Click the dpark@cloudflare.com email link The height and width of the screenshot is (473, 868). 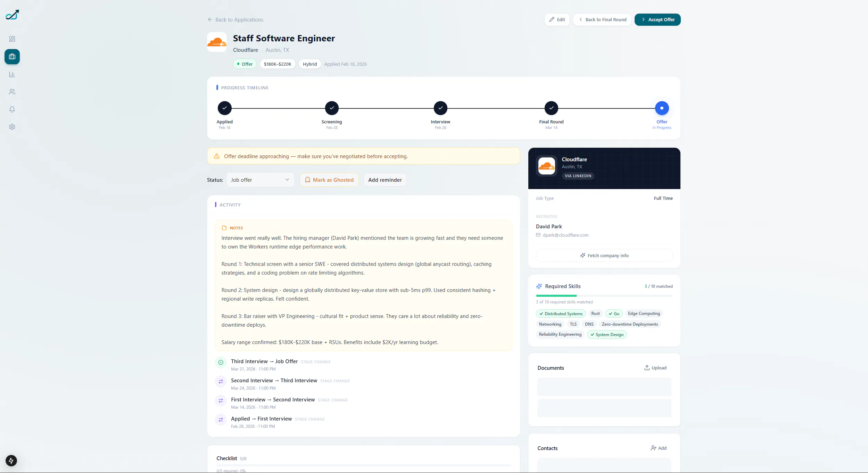click(565, 235)
